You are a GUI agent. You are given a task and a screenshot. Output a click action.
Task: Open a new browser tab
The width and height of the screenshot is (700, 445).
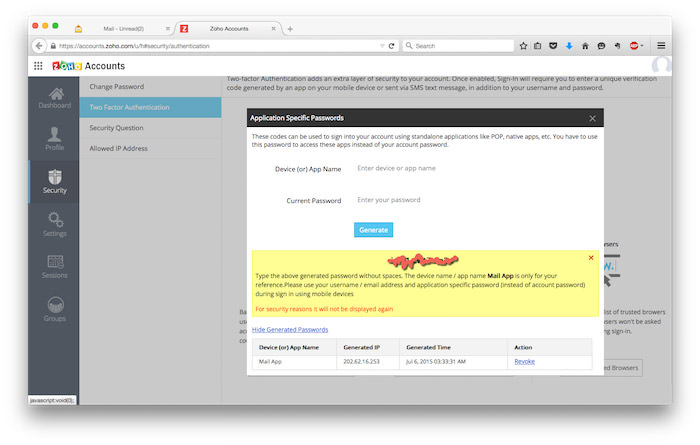pos(290,29)
